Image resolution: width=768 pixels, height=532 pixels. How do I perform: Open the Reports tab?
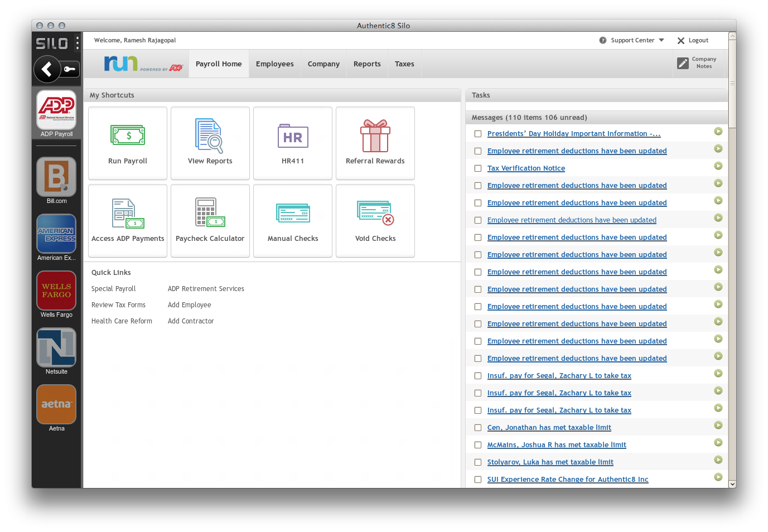click(x=367, y=64)
